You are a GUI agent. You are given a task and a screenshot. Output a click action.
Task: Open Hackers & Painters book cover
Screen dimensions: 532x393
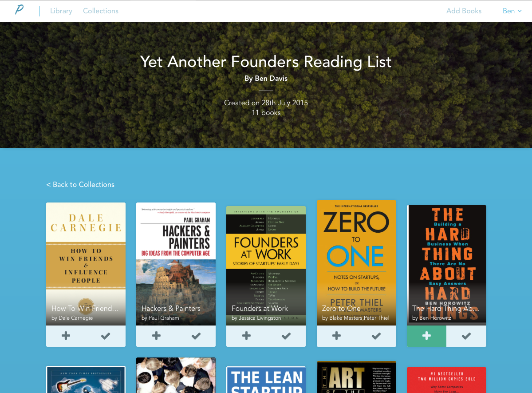[176, 264]
